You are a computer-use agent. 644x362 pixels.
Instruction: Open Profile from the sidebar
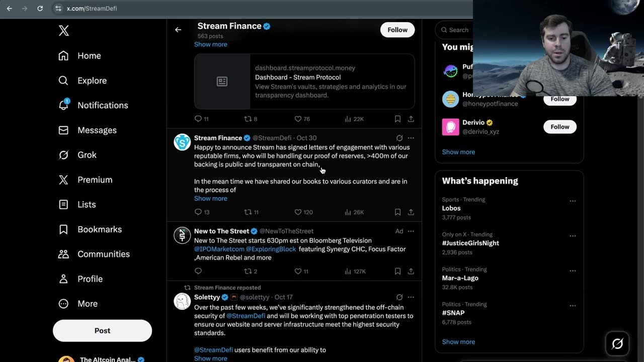(x=80, y=279)
